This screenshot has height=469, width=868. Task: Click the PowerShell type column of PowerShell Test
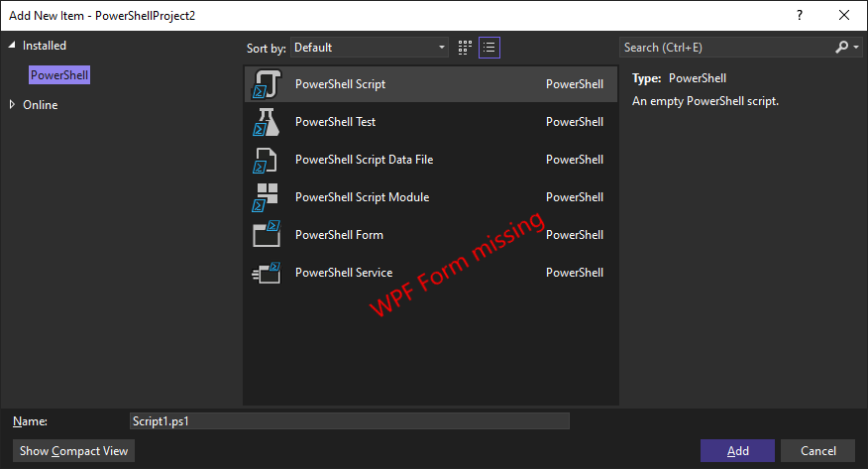point(575,122)
